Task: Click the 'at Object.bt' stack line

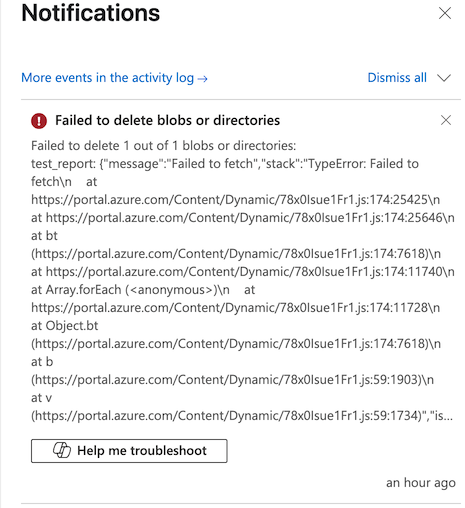Action: tap(65, 326)
